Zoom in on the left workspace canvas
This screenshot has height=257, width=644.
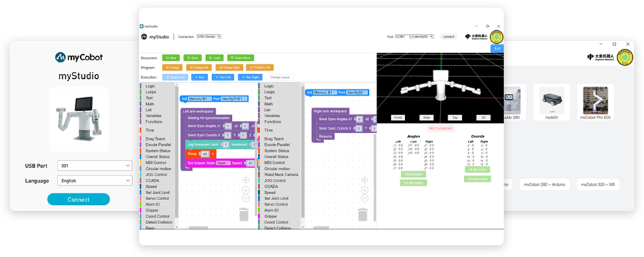click(246, 190)
